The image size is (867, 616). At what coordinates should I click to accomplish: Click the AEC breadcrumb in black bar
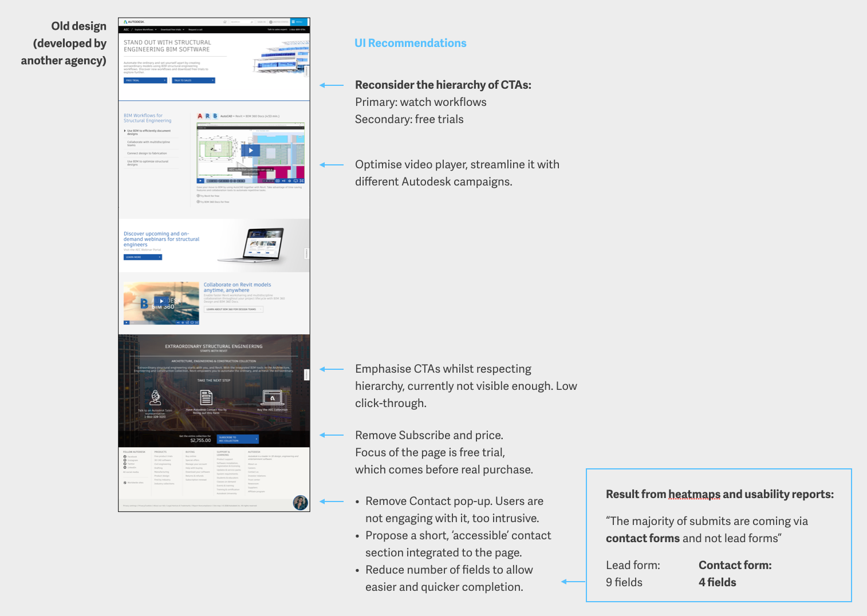(126, 29)
